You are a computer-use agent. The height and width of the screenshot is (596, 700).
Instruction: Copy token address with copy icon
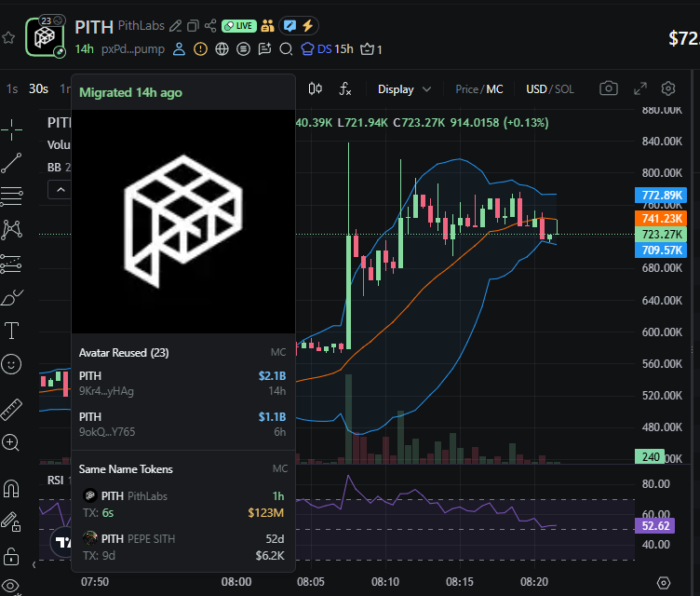click(193, 26)
